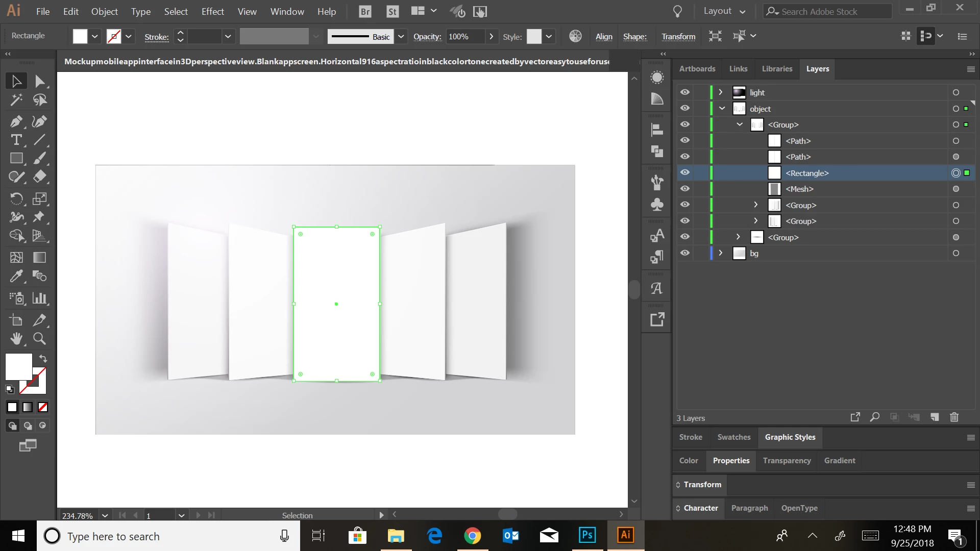Click the Align link in control bar
Screen dimensions: 980x551
point(604,37)
